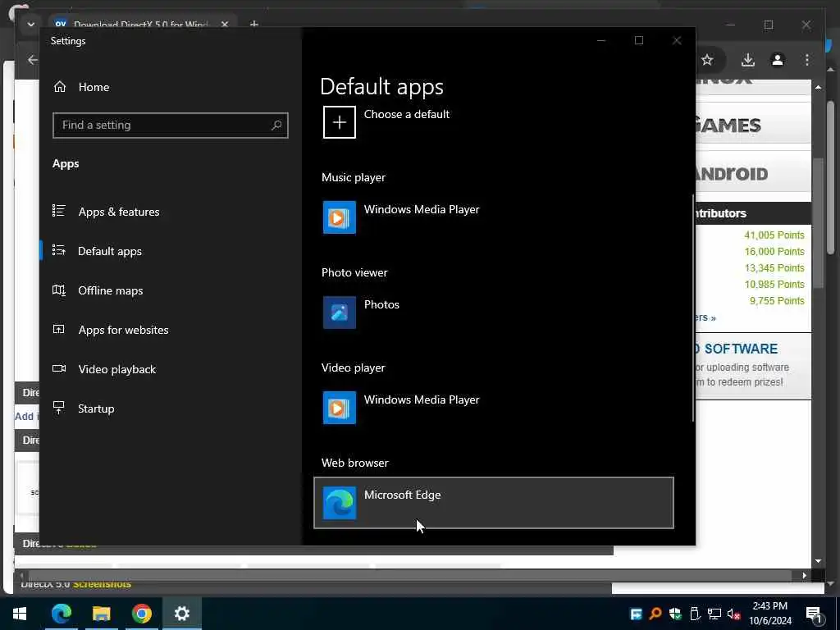
Task: Open Chrome three-dot menu
Action: (x=807, y=60)
